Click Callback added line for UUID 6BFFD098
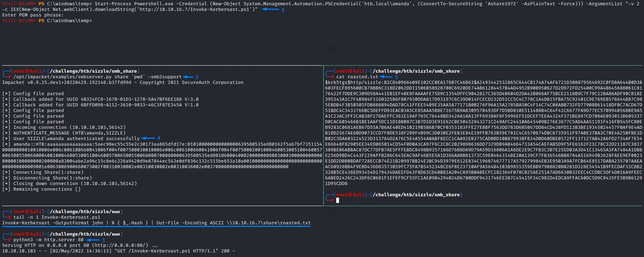644x257 pixels. click(x=100, y=105)
